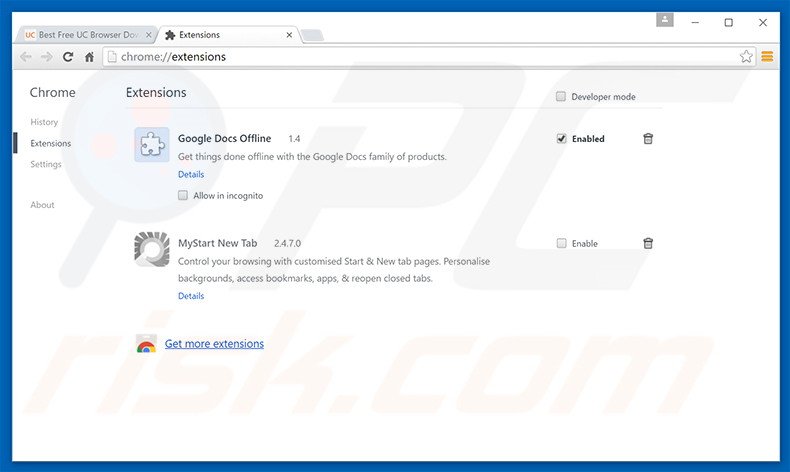Maximize the Chrome window

point(729,23)
